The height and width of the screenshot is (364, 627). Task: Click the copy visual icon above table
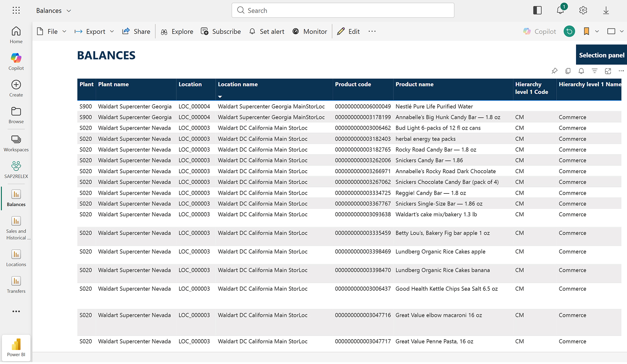pyautogui.click(x=568, y=71)
